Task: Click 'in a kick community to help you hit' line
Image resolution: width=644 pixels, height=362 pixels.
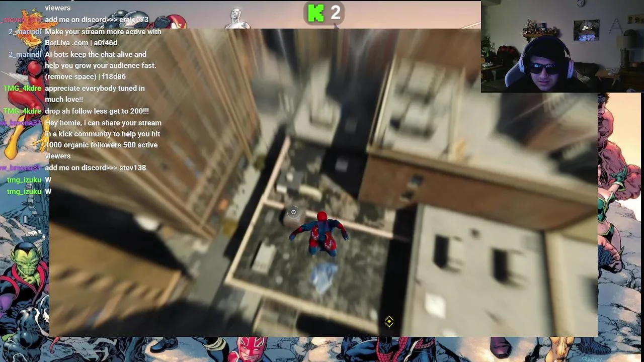Action: click(x=103, y=134)
